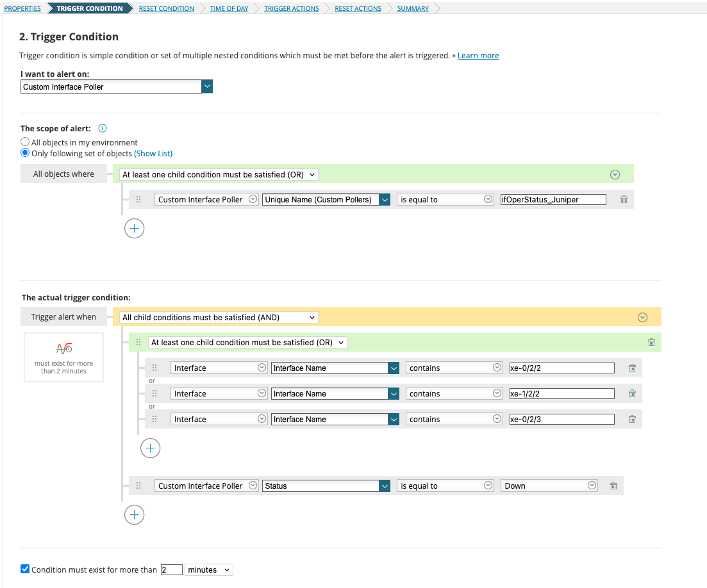Edit the xe-1/2/2 value field

tap(561, 394)
